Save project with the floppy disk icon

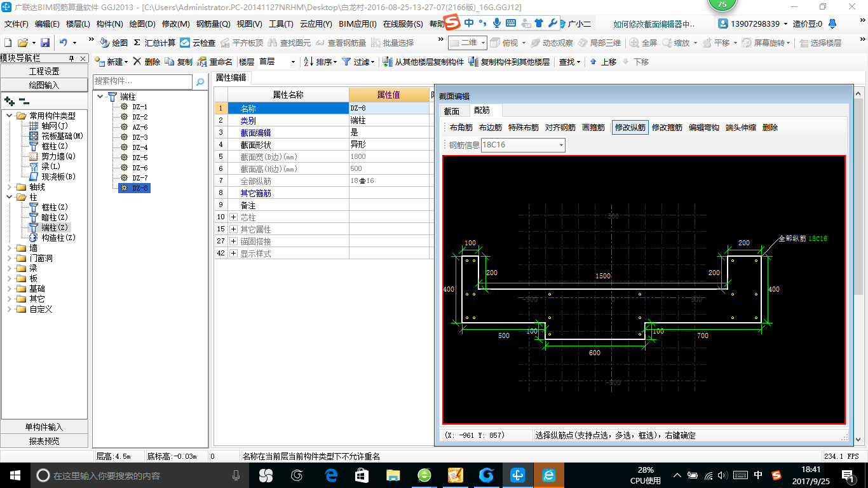(45, 43)
